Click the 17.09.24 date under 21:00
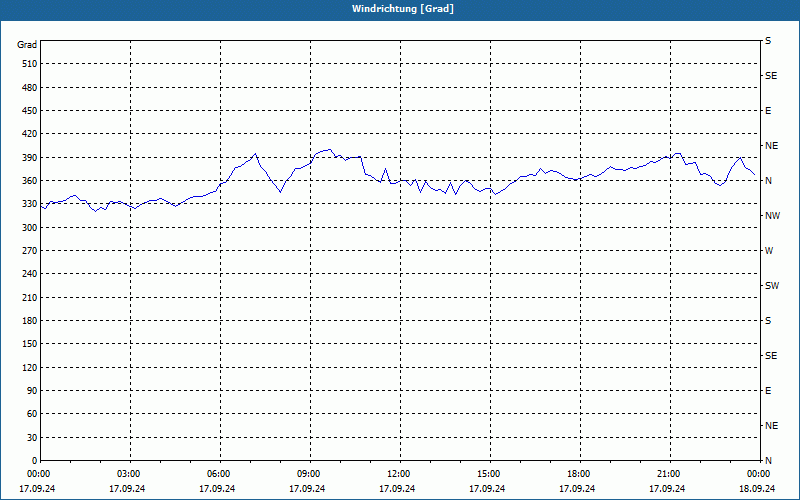 pos(667,489)
